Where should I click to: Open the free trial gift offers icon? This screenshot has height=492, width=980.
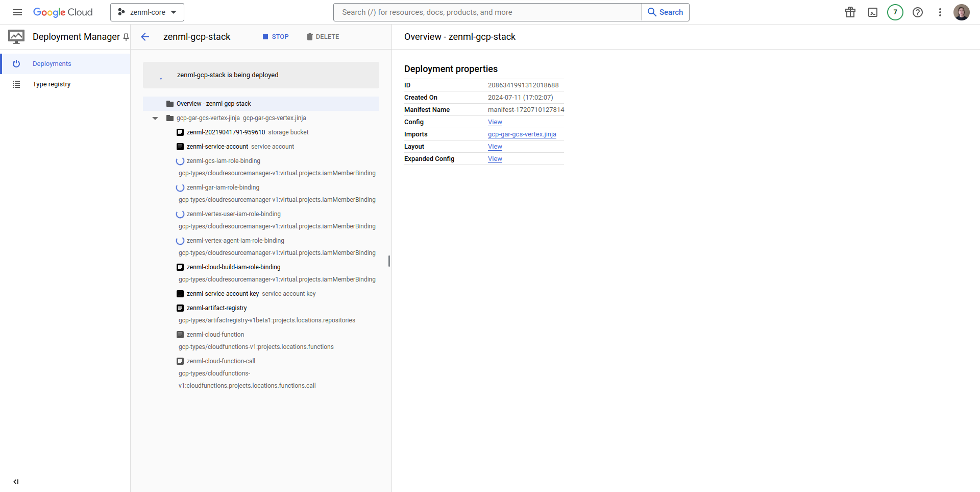coord(850,12)
